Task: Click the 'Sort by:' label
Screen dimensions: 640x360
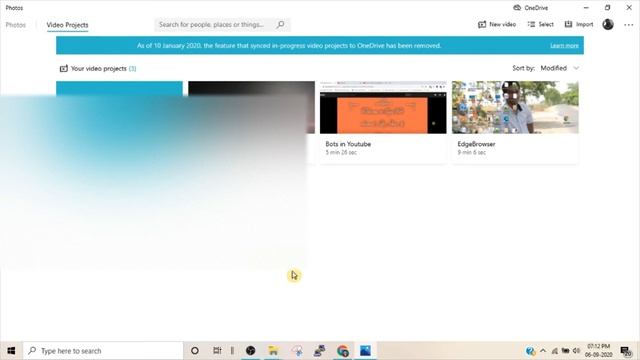Action: (524, 68)
